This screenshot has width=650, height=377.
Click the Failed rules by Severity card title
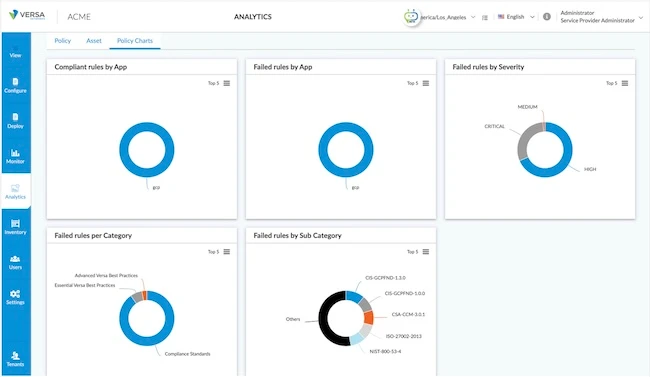(x=488, y=67)
